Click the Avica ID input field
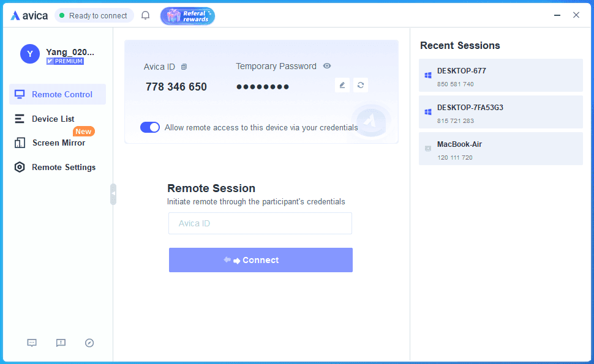Screen dimensions: 594x364 (x=260, y=223)
